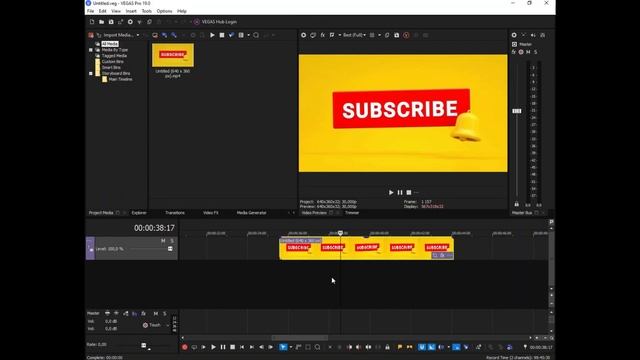The height and width of the screenshot is (360, 640).
Task: Open the View menu
Action: [x=116, y=11]
